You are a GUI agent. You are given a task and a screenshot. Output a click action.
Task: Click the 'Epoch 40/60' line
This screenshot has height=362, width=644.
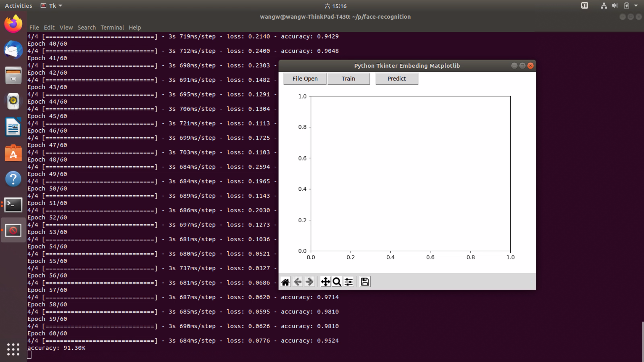(x=47, y=44)
